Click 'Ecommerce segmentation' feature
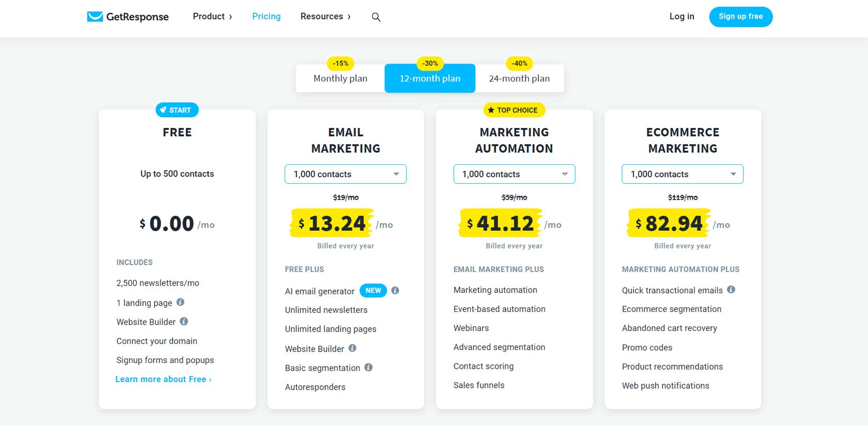This screenshot has height=426, width=868. point(672,309)
